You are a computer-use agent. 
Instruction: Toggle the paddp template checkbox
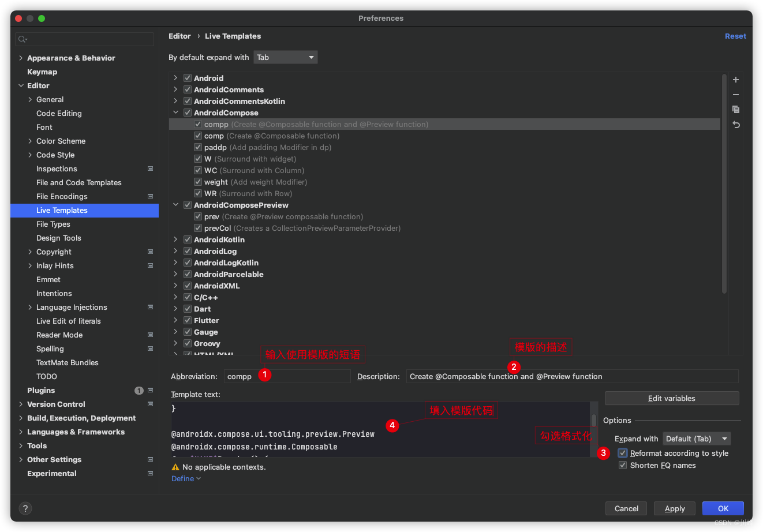coord(198,147)
